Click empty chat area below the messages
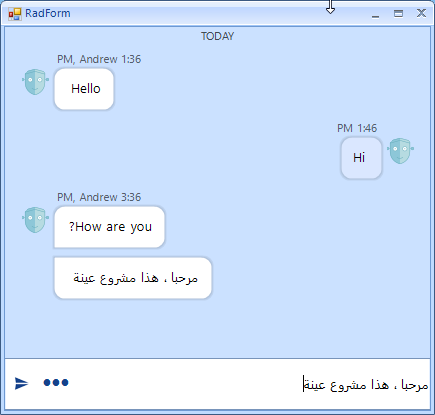This screenshot has height=415, width=435. (x=217, y=328)
